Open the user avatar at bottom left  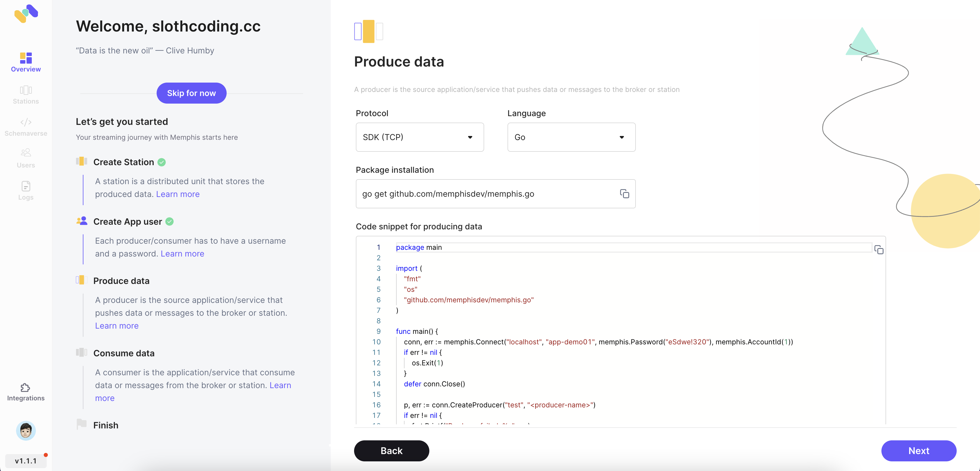click(x=25, y=431)
